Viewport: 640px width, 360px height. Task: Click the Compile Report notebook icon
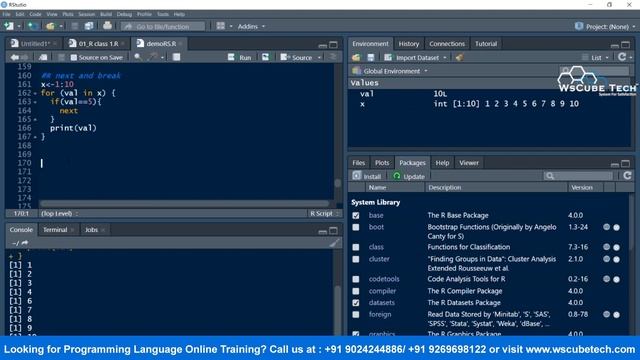coord(176,57)
